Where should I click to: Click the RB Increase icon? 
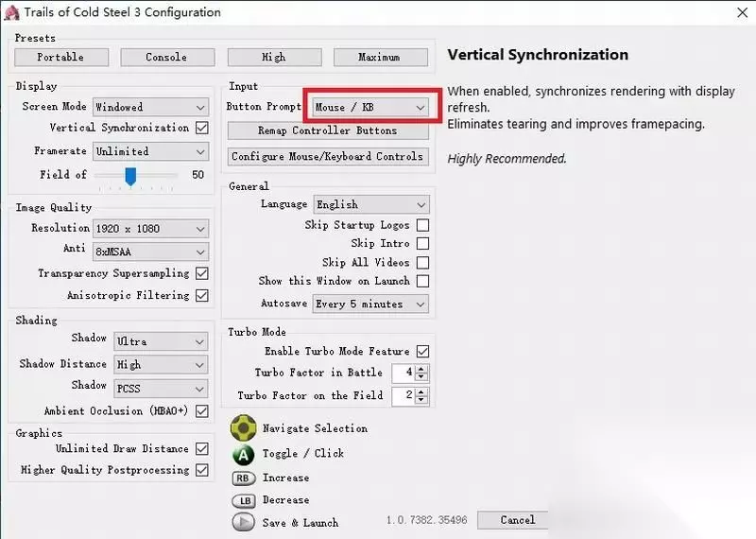pos(244,478)
